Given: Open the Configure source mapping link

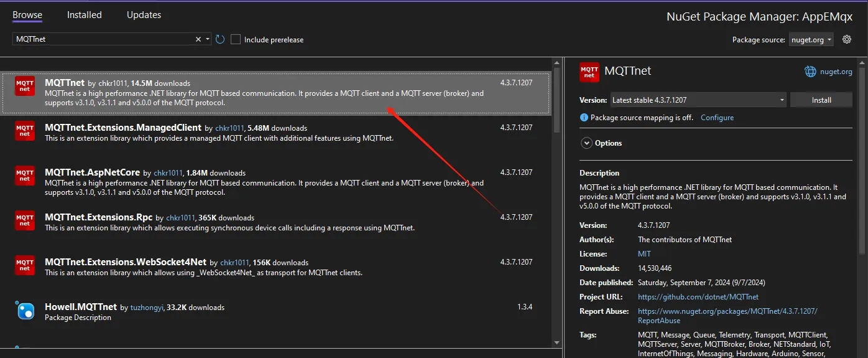Looking at the screenshot, I should click(717, 118).
